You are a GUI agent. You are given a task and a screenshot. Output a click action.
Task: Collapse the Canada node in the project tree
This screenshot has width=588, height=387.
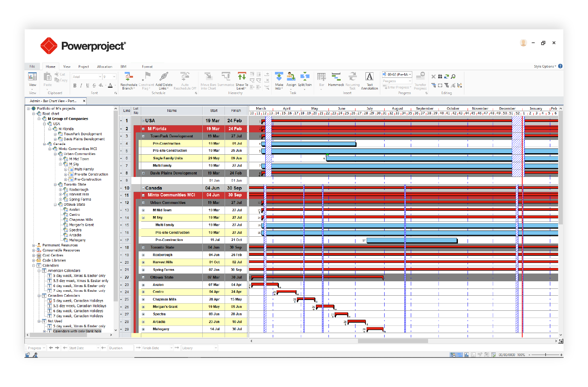(x=44, y=144)
